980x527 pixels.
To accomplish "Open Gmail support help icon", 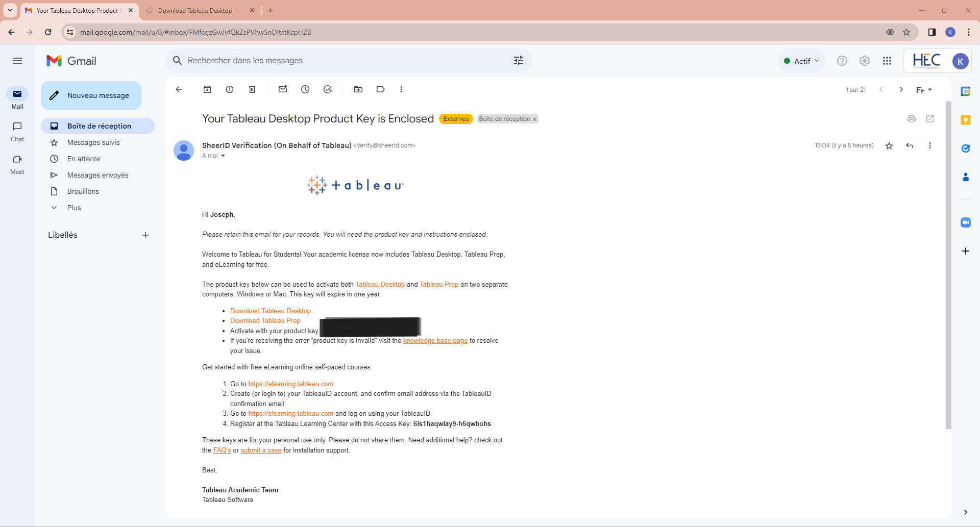I will (842, 61).
